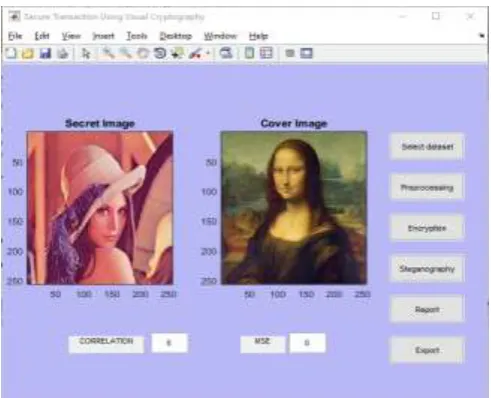Select the Pan hand tool
This screenshot has height=398, width=491.
point(143,53)
